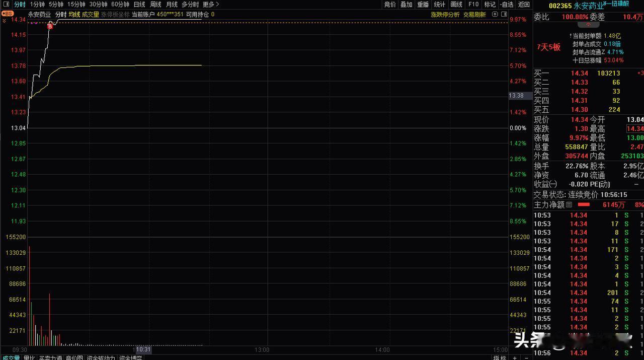This screenshot has height=360, width=644.
Task: Switch to the 月线 monthly chart
Action: click(172, 5)
